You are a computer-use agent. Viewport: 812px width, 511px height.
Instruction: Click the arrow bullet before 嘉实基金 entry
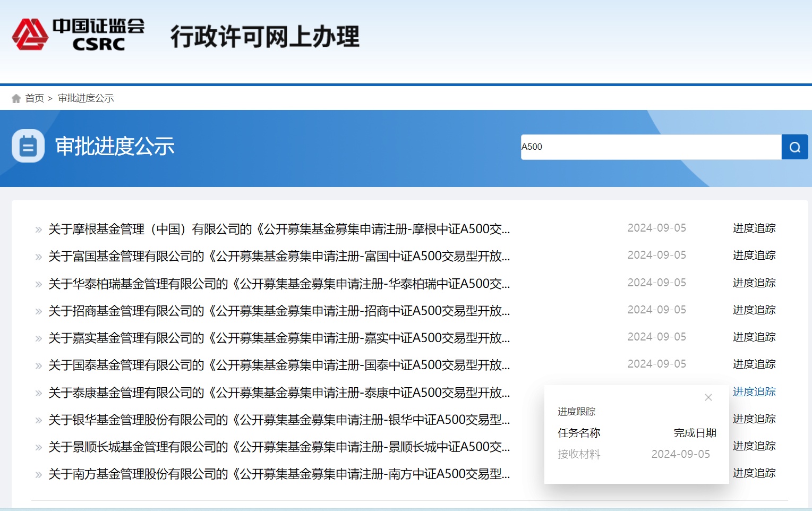pyautogui.click(x=38, y=338)
